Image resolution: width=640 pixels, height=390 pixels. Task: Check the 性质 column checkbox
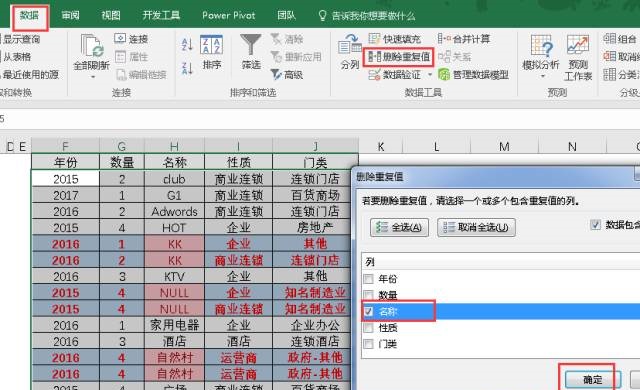368,328
